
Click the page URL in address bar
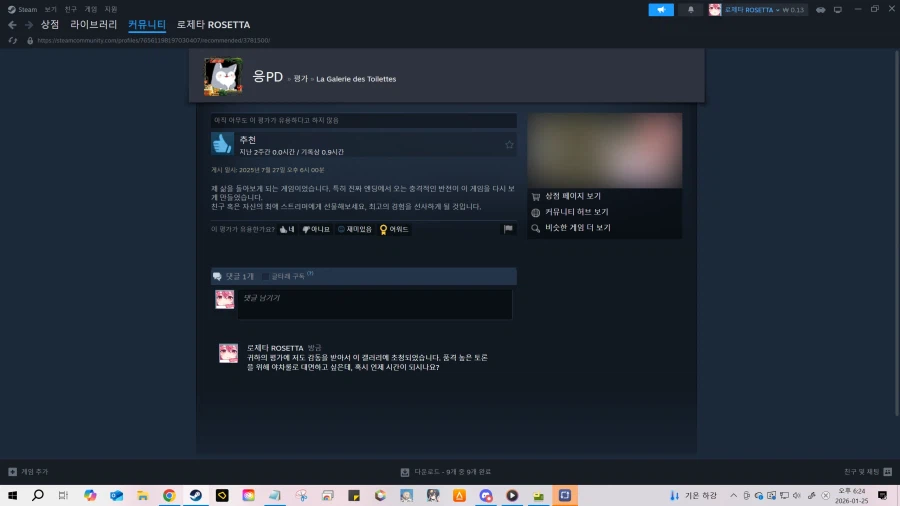coord(153,41)
